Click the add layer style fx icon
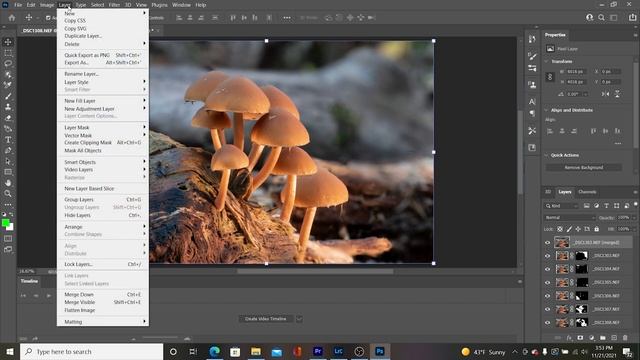Viewport: 640px width, 360px height. (569, 338)
